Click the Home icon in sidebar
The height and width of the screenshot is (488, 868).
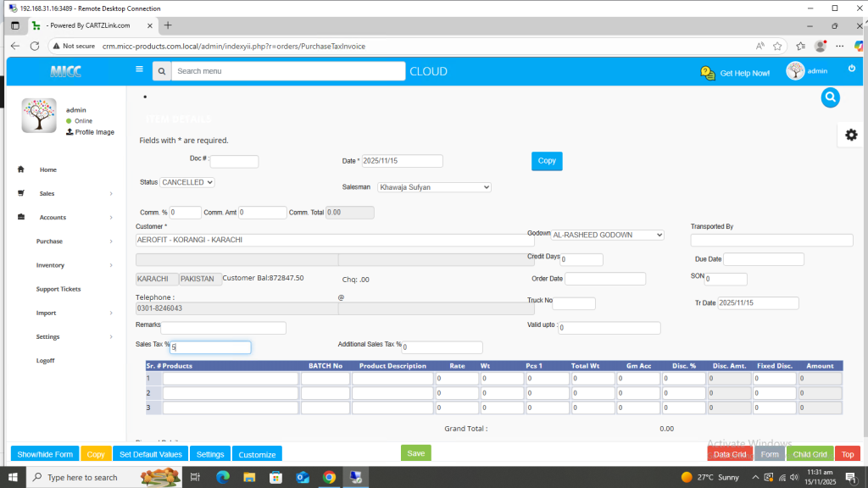pos(21,169)
